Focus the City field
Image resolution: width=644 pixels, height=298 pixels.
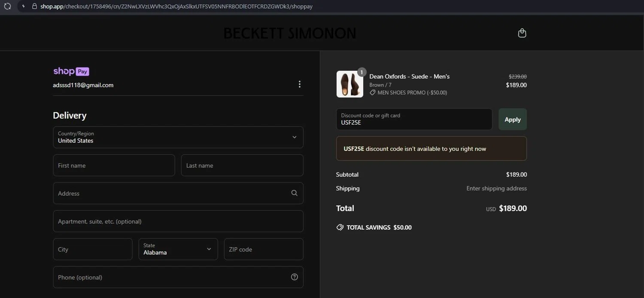pos(93,249)
